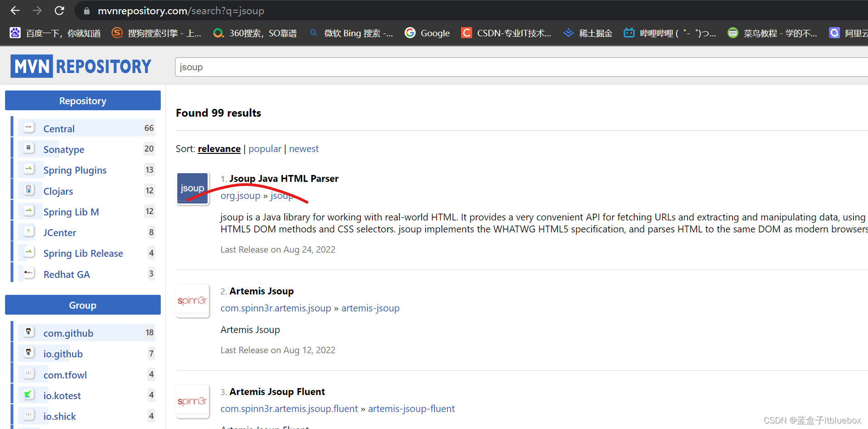Viewport: 868px width, 429px height.
Task: Open the Sogou search bookmark icon
Action: click(x=117, y=33)
